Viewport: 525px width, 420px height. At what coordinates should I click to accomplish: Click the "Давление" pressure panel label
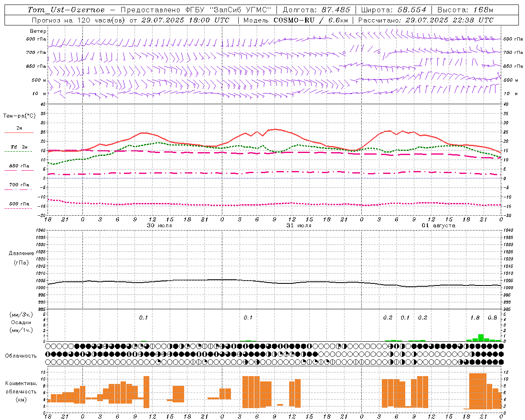(21, 253)
